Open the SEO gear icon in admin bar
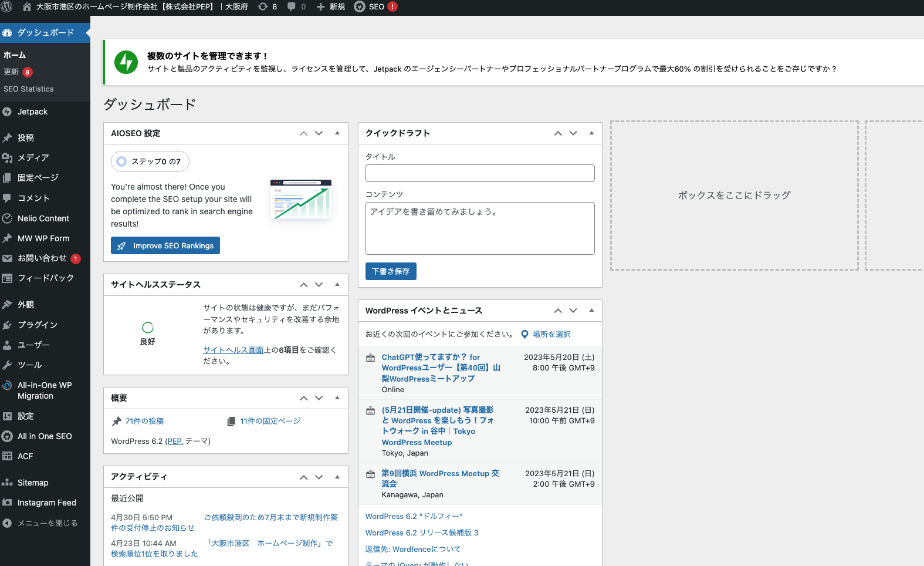The height and width of the screenshot is (566, 924). pos(360,7)
